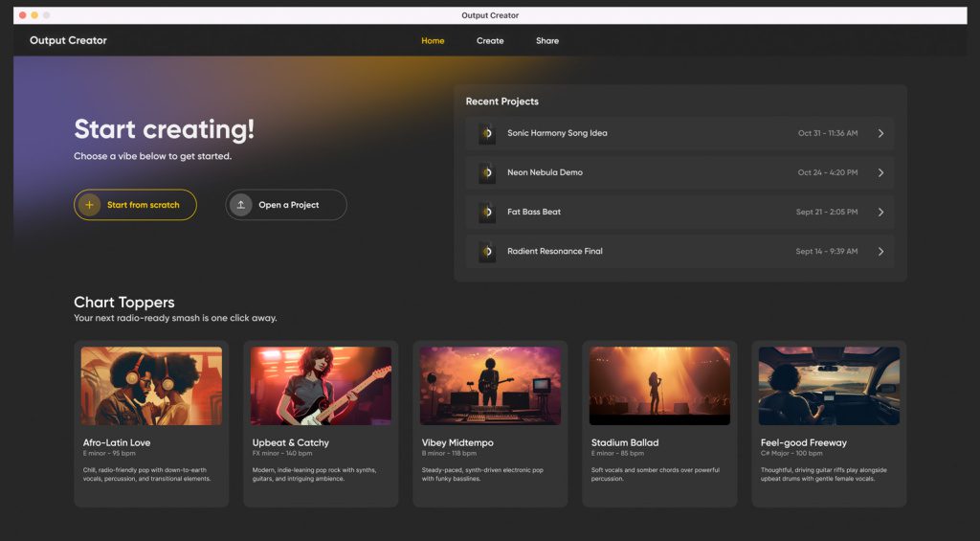
Task: Expand the Sonic Harmony Song Idea chevron
Action: click(x=880, y=133)
